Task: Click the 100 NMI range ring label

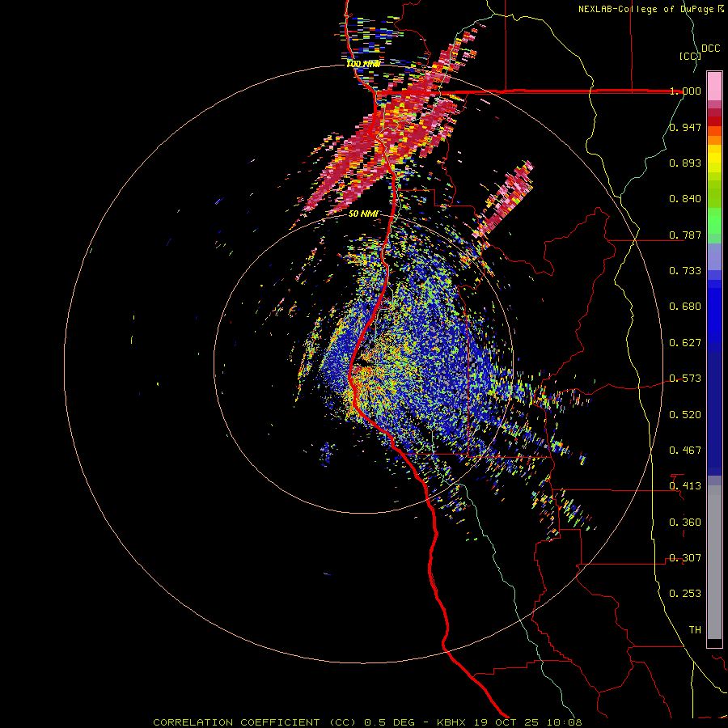Action: pyautogui.click(x=363, y=64)
